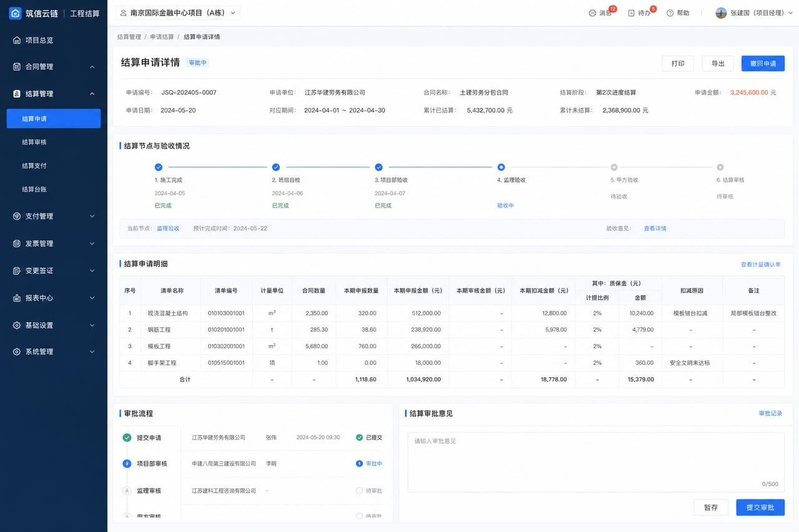This screenshot has width=799, height=532.
Task: Open the 消息 message icon
Action: (x=592, y=13)
